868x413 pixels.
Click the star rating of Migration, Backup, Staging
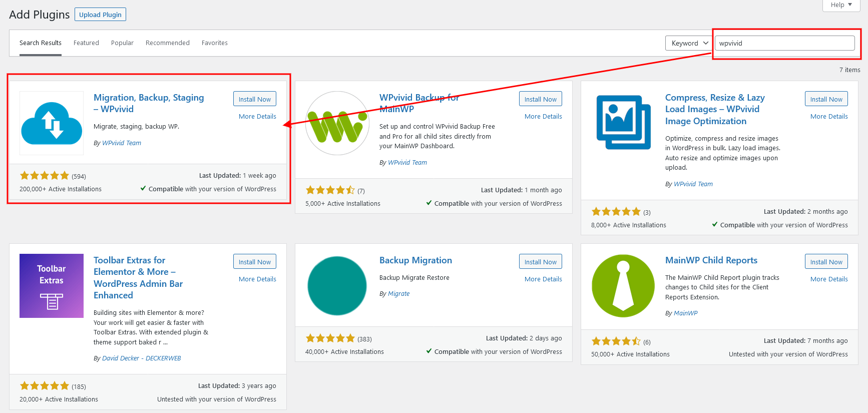[x=45, y=176]
